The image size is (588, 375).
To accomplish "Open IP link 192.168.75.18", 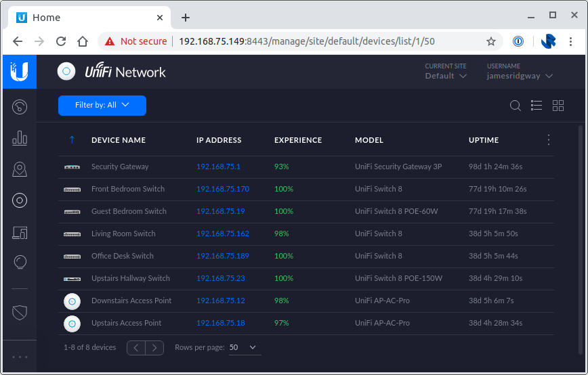I will click(x=221, y=324).
